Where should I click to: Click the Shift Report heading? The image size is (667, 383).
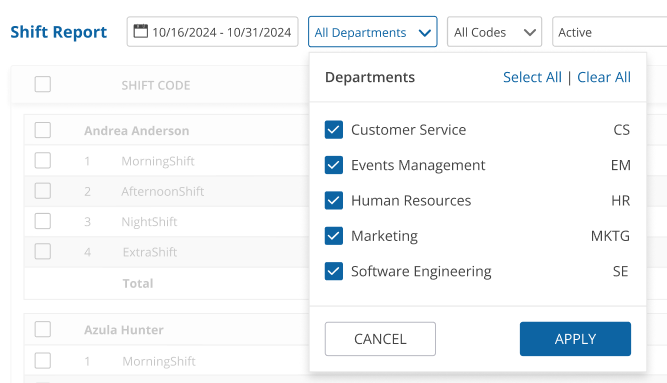[59, 32]
